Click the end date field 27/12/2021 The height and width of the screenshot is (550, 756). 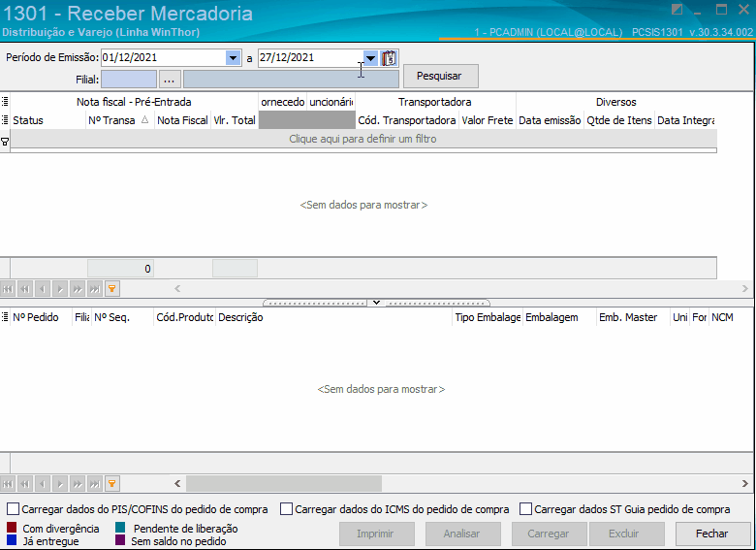click(x=310, y=58)
